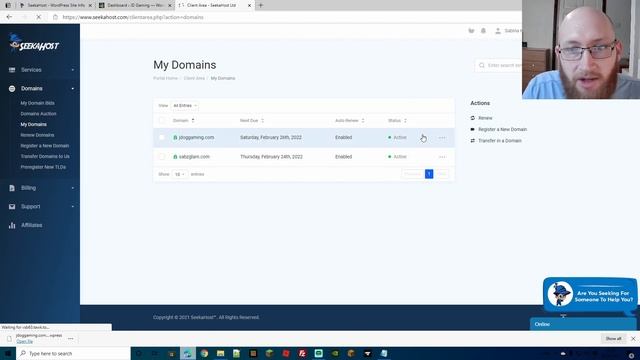Expand the Support menu arrow
Screen dimensions: 640x360
tap(73, 207)
